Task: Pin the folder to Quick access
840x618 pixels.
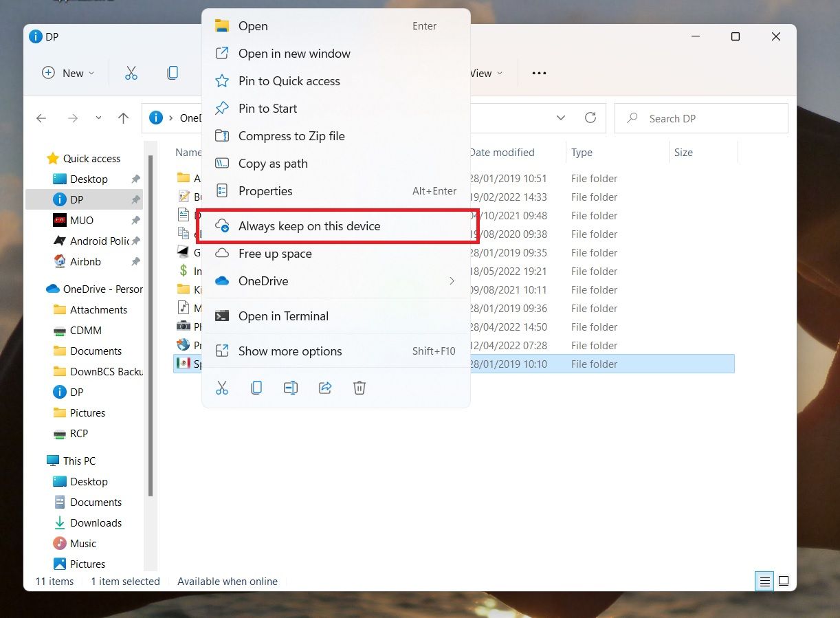Action: [x=289, y=80]
